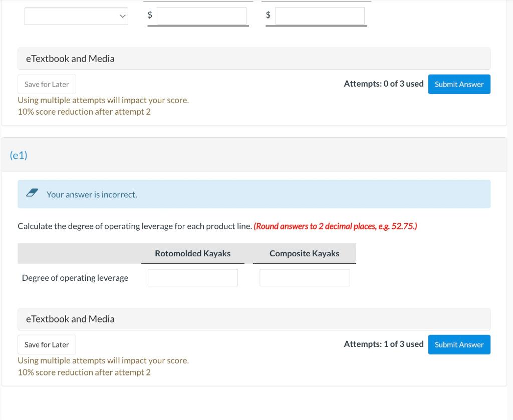Click the eraser icon in the incorrect answer banner

[x=32, y=192]
